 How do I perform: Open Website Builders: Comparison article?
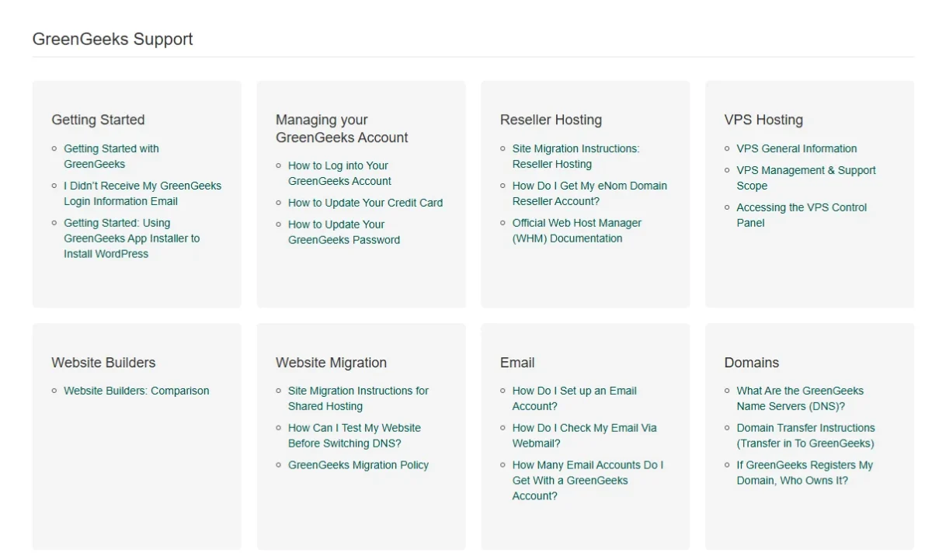point(137,391)
